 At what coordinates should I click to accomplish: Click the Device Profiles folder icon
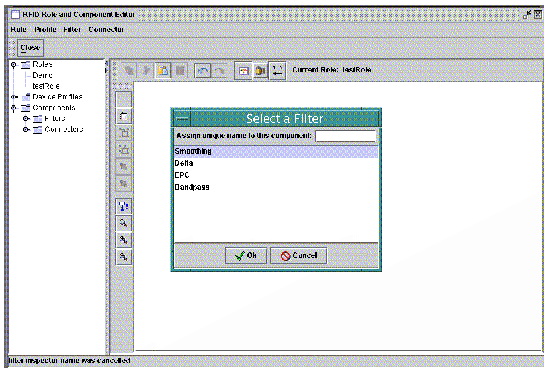26,97
